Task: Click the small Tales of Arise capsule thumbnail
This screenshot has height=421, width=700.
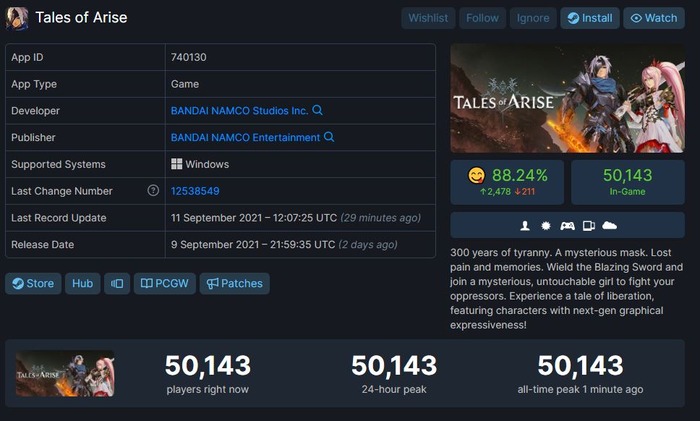Action: (x=65, y=374)
